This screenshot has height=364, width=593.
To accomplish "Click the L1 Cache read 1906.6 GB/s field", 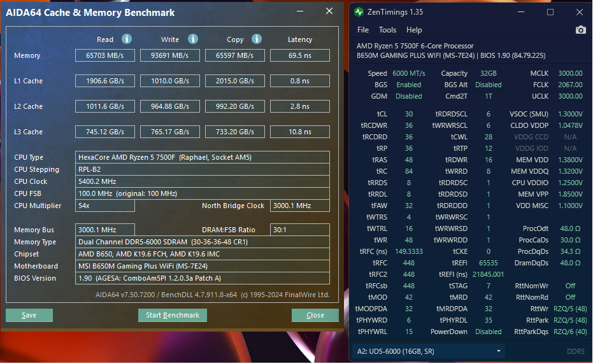I will coord(104,81).
